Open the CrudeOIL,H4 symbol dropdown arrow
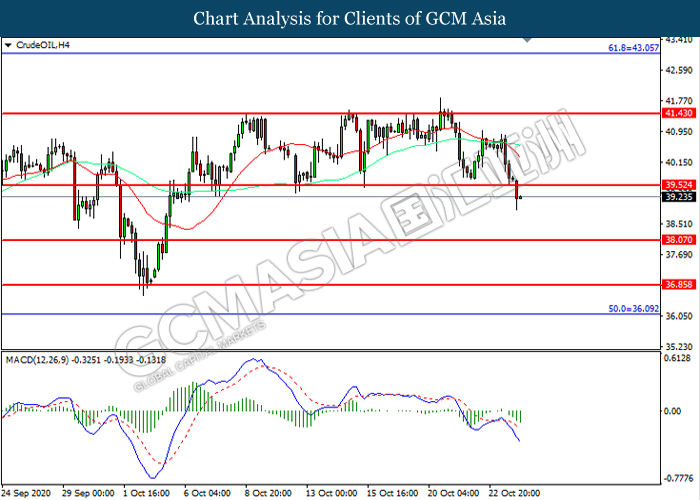 8,45
